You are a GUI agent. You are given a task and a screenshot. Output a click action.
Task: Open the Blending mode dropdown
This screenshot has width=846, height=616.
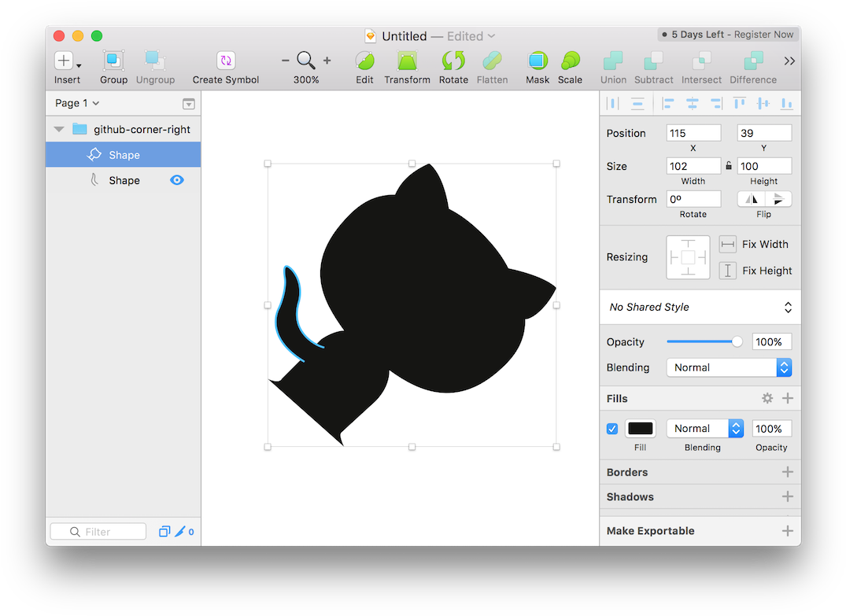pyautogui.click(x=728, y=367)
